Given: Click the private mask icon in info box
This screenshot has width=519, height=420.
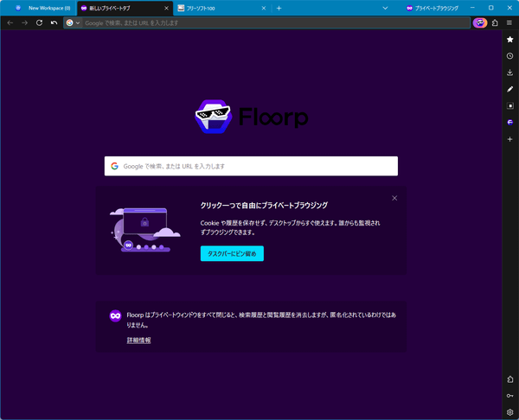Looking at the screenshot, I should 116,315.
